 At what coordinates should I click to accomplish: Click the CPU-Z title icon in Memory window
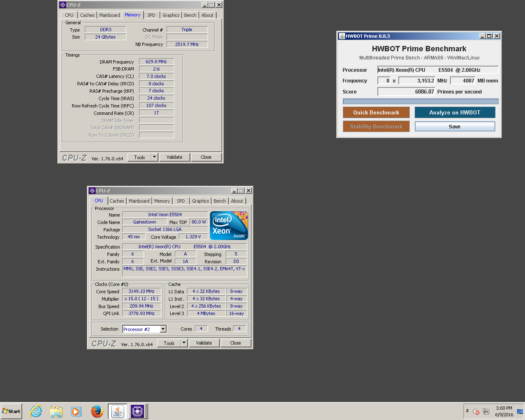pos(63,5)
